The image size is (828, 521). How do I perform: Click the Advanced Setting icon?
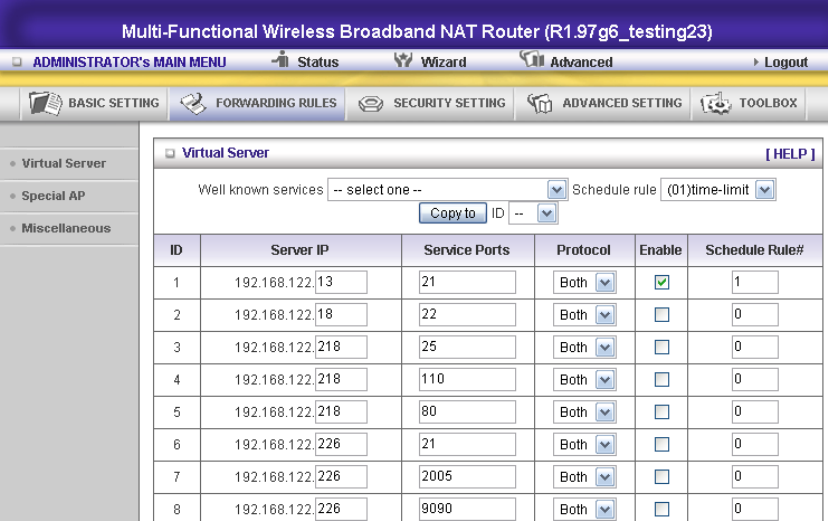pyautogui.click(x=540, y=103)
